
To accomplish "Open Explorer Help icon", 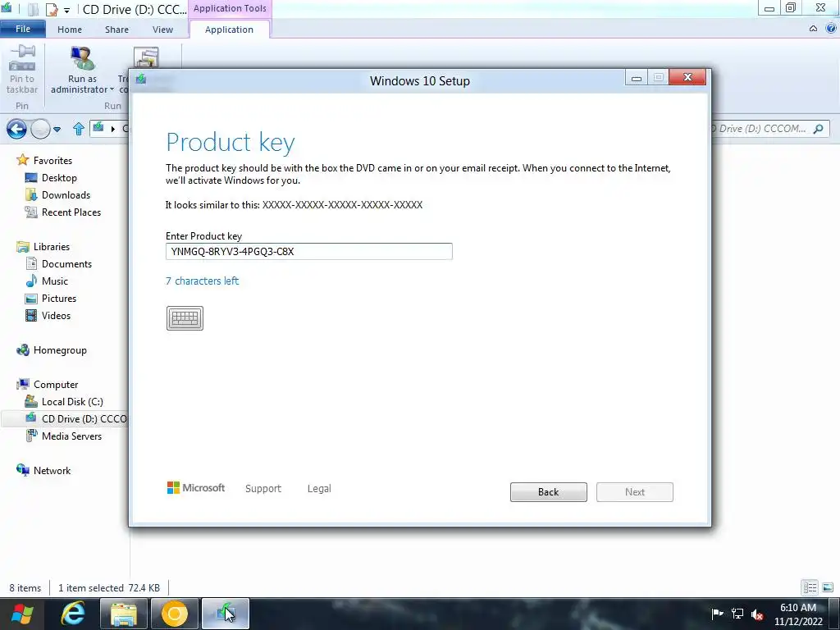I will coord(831,29).
